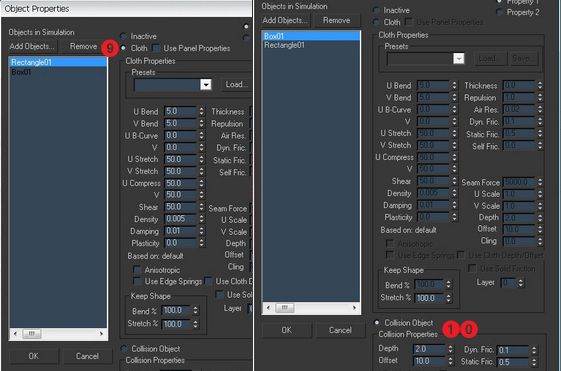Click the U Stretch value field, left dialog
561x371 pixels.
(x=180, y=159)
